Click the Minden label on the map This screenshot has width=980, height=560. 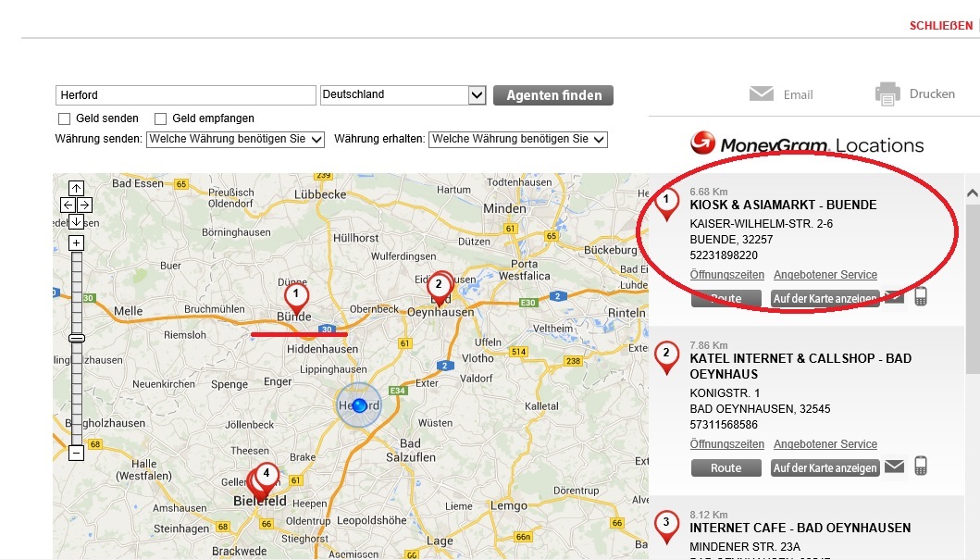click(504, 209)
